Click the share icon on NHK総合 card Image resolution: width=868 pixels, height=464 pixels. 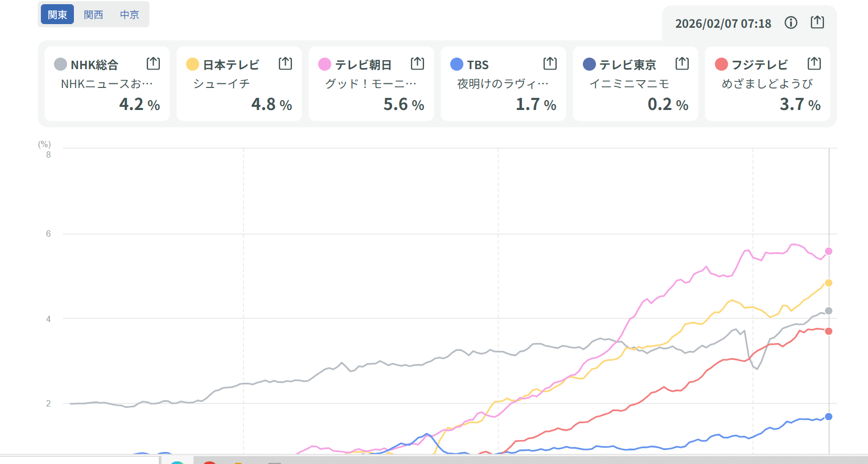coord(153,64)
